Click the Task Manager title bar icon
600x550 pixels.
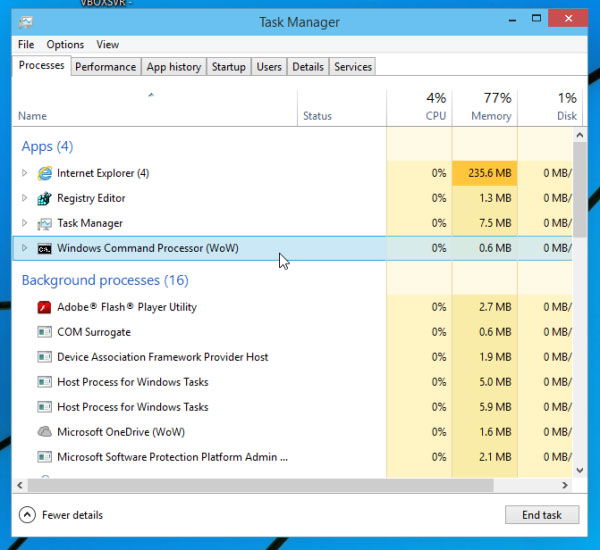click(26, 23)
